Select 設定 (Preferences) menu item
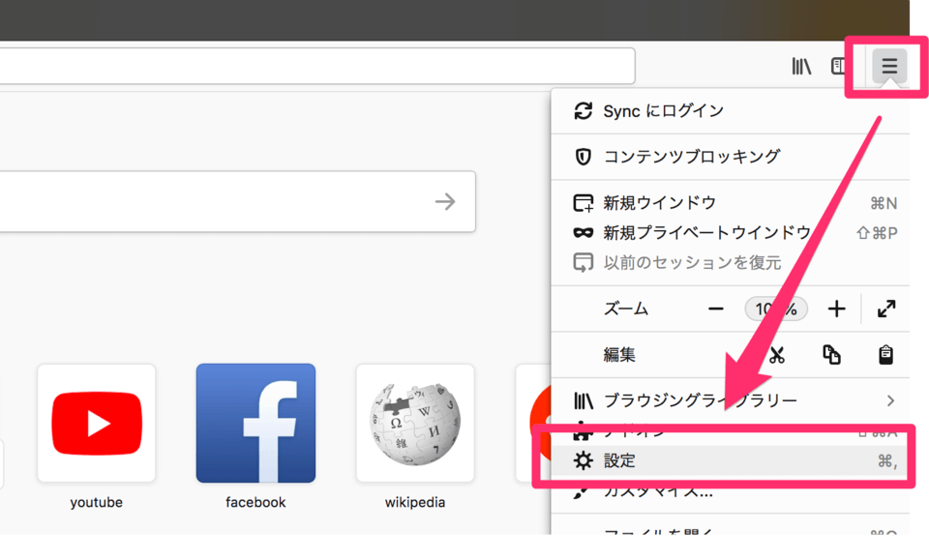 click(x=619, y=461)
